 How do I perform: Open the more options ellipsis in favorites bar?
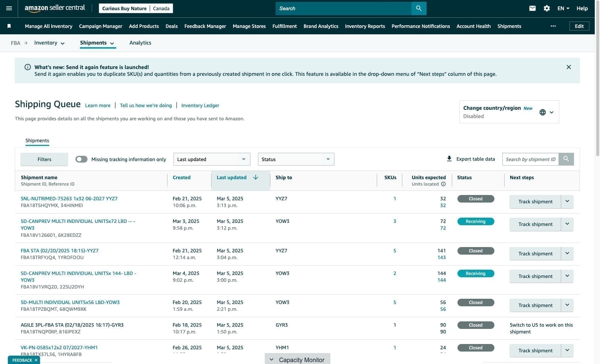(553, 26)
